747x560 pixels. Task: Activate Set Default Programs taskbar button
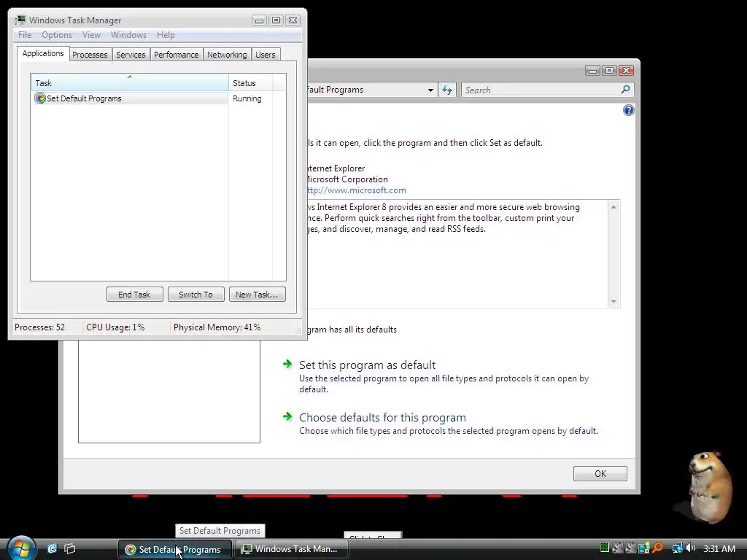pyautogui.click(x=175, y=550)
